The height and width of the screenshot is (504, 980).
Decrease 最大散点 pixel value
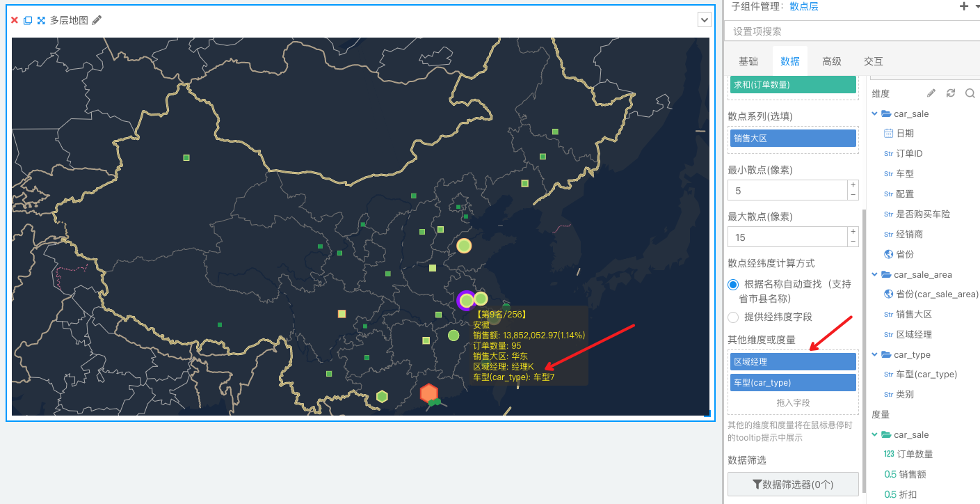[853, 242]
